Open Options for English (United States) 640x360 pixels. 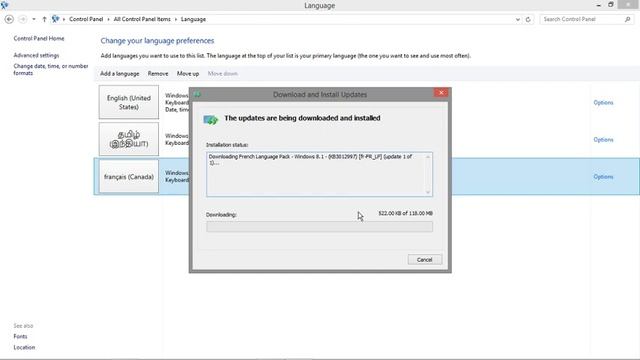pyautogui.click(x=603, y=102)
